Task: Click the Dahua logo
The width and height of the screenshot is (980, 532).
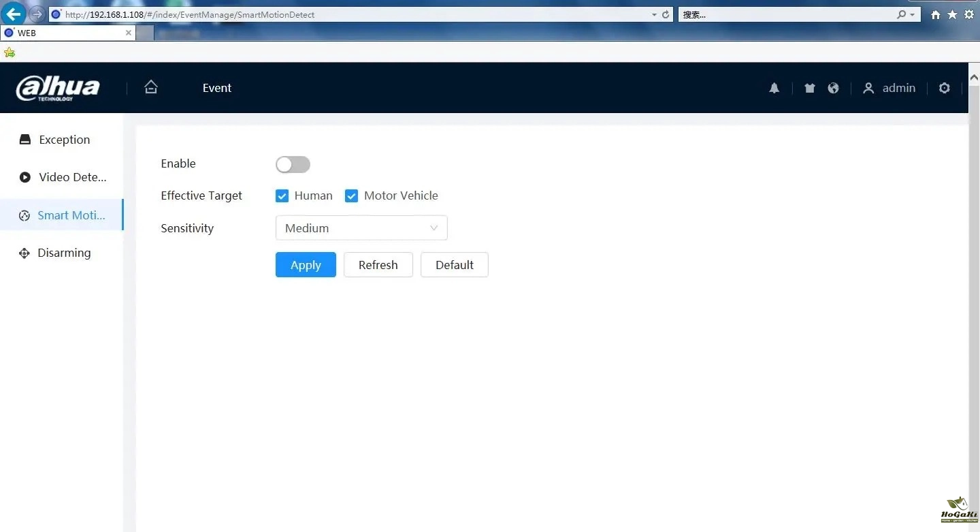Action: pyautogui.click(x=58, y=89)
